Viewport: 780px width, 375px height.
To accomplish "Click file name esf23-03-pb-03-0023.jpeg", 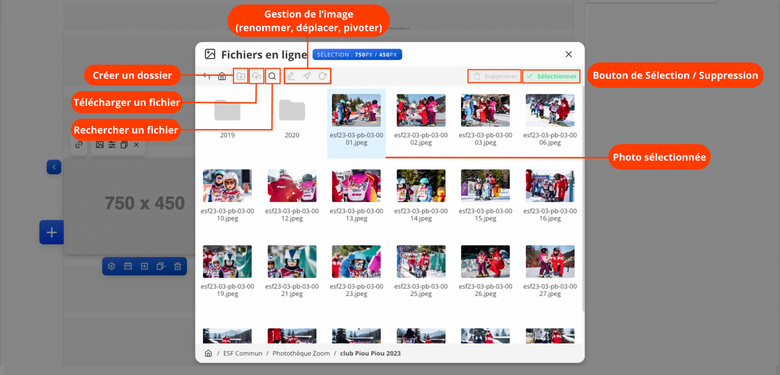I will [x=356, y=290].
